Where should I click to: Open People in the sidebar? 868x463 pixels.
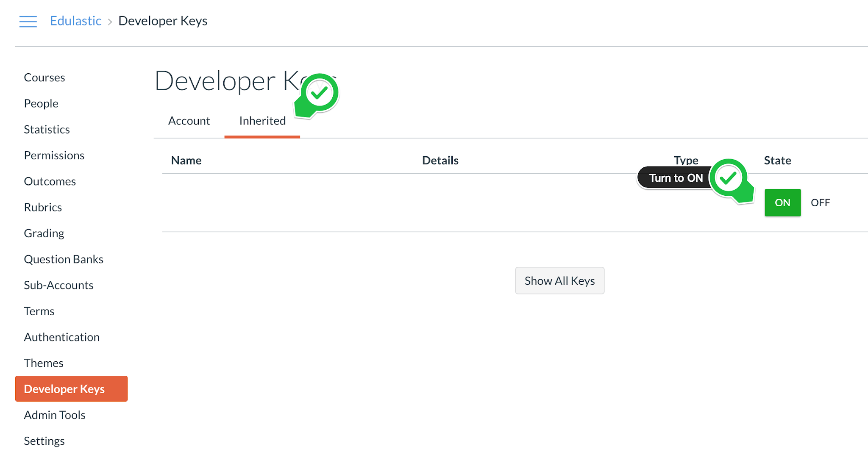41,103
